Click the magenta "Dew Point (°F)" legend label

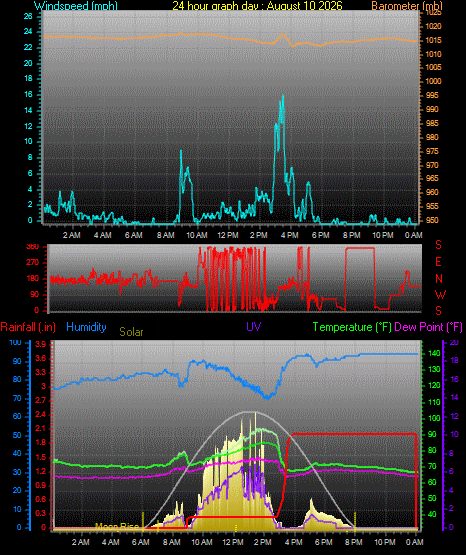coord(428,327)
